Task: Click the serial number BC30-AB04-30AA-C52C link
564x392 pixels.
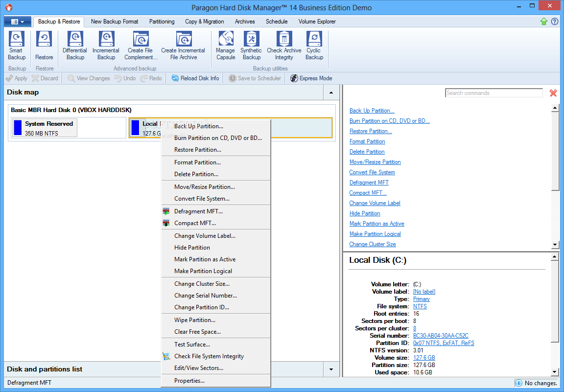Action: pyautogui.click(x=441, y=336)
